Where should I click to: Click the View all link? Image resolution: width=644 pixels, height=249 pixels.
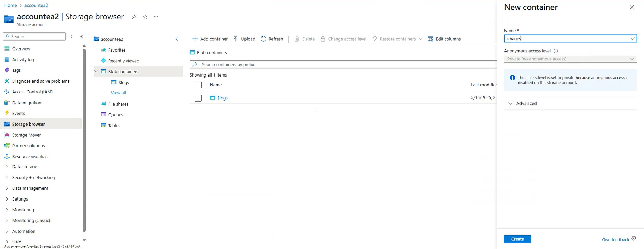tap(118, 93)
